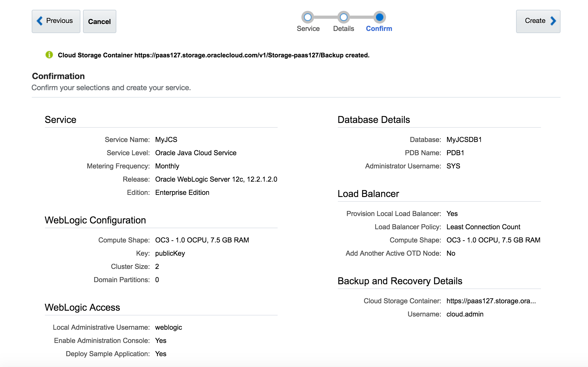The height and width of the screenshot is (367, 588).
Task: Select the Service step circle
Action: coord(307,17)
